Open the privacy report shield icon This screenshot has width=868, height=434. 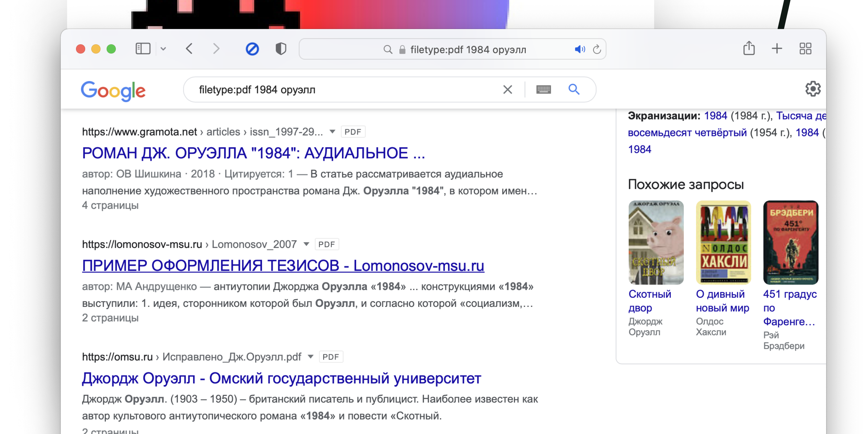pyautogui.click(x=281, y=49)
